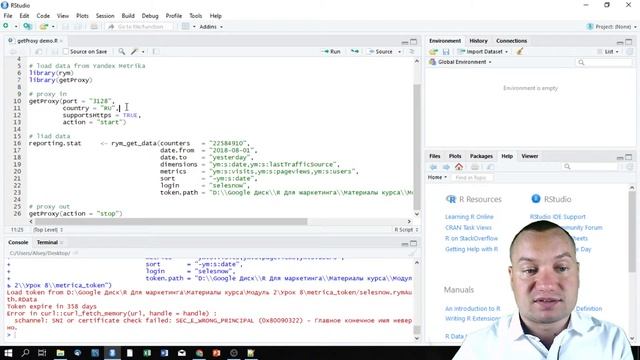Create a new file with the plus icon
This screenshot has width=640, height=360.
pyautogui.click(x=6, y=26)
